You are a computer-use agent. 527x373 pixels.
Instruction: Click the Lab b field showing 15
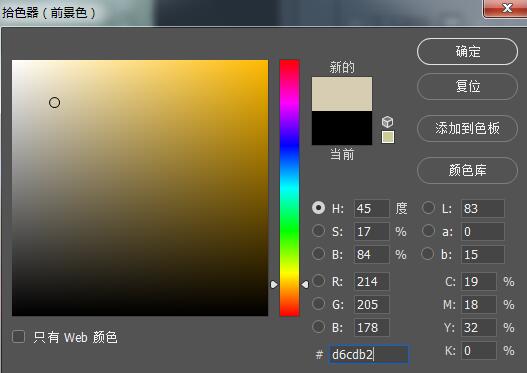tap(482, 254)
